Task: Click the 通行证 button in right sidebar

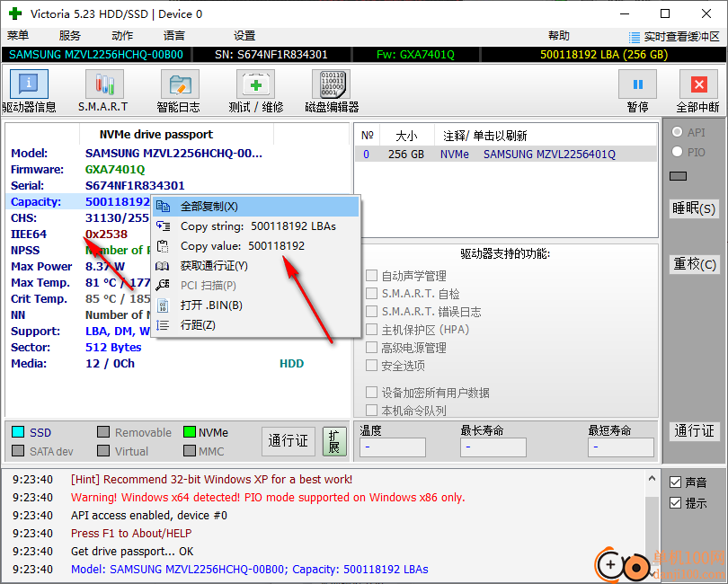Action: click(x=694, y=430)
